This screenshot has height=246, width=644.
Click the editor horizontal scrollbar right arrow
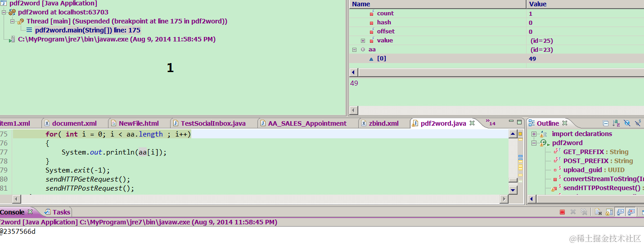(504, 199)
